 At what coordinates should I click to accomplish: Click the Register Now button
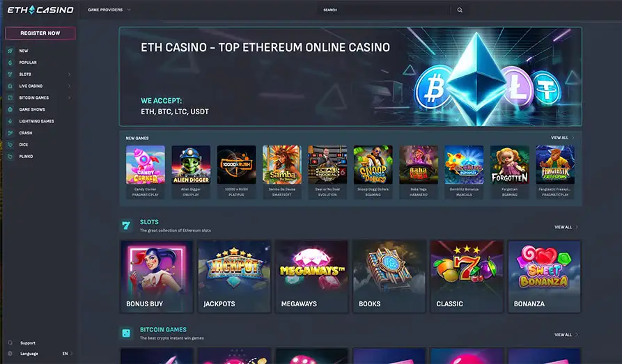[x=40, y=33]
